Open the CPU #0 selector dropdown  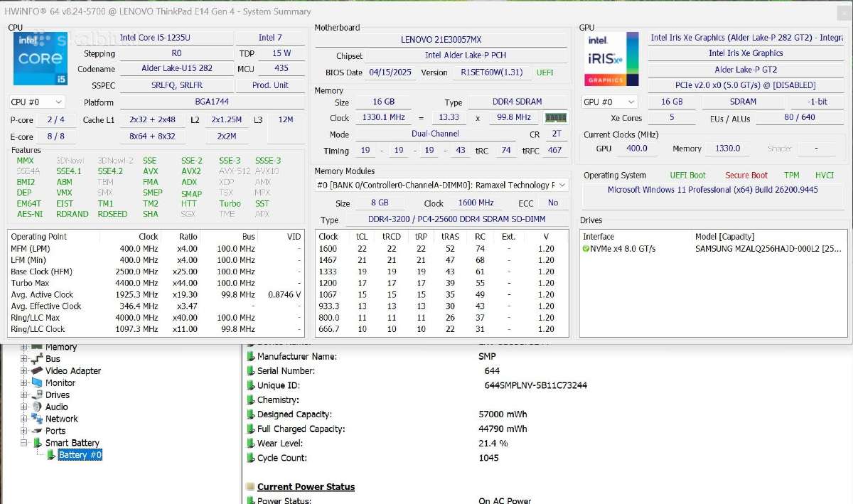[x=37, y=102]
